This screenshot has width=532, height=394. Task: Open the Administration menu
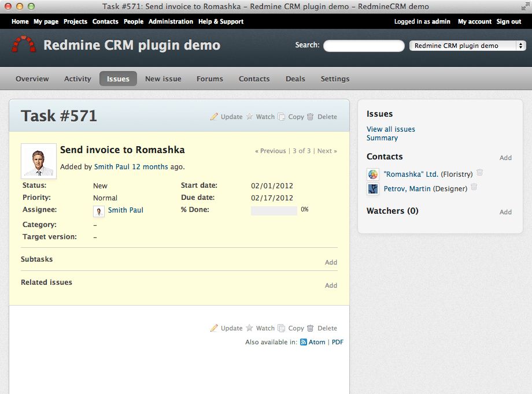(171, 21)
